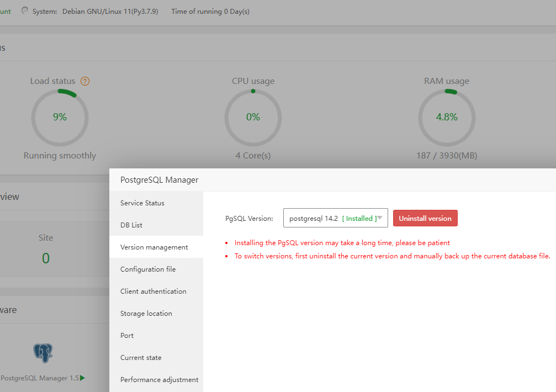Open the PostgreSQL elephant icon
The image size is (556, 392).
[43, 353]
